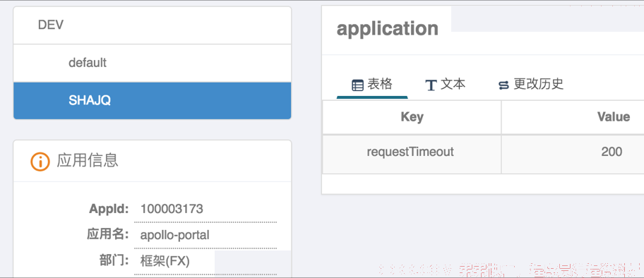Click the history icon beside 更改历史
The image size is (644, 278).
(503, 85)
